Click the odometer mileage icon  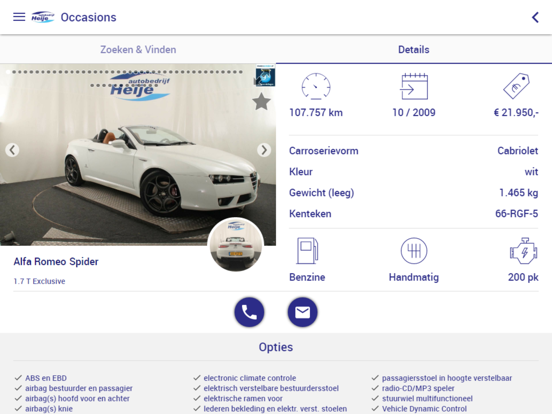tap(316, 86)
